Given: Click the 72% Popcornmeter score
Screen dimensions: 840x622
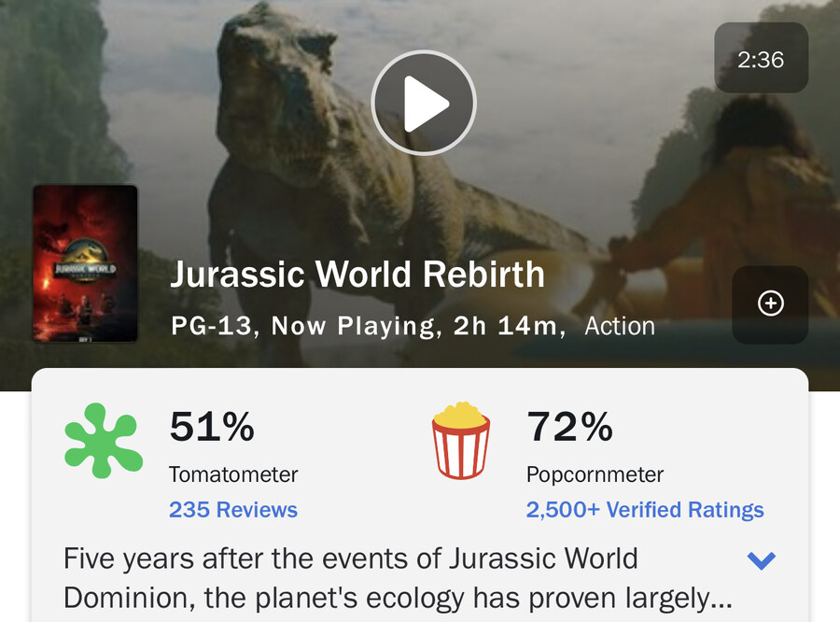Looking at the screenshot, I should point(569,427).
